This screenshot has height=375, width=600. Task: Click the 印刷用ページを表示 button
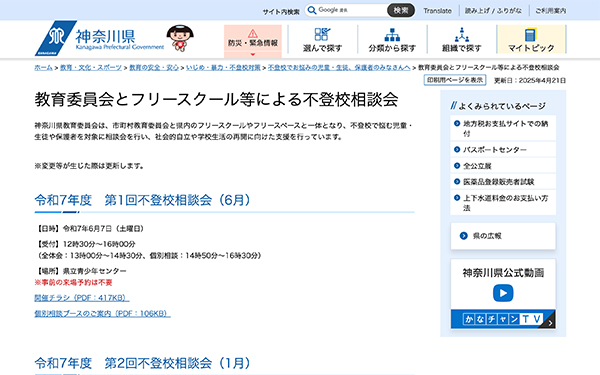(455, 80)
